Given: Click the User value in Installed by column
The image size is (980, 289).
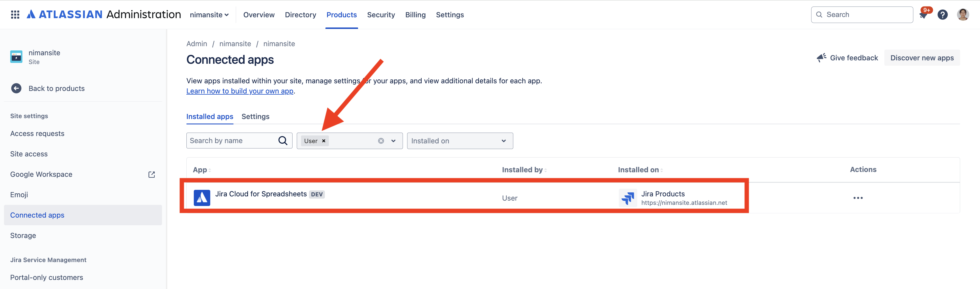Looking at the screenshot, I should pos(509,198).
